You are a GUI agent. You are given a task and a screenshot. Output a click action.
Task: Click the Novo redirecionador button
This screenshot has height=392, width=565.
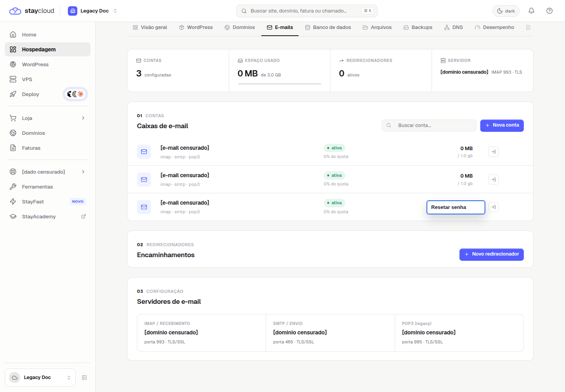(492, 254)
